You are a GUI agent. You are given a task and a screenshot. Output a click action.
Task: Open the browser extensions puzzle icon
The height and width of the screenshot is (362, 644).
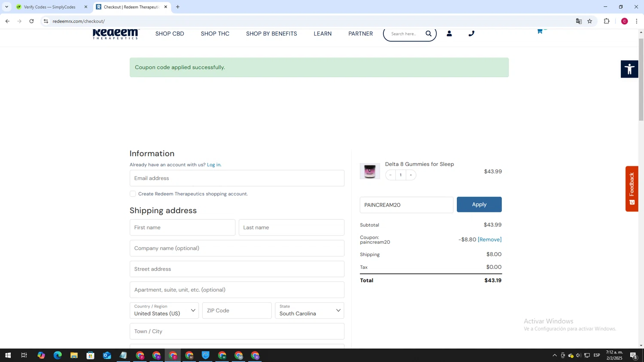(x=607, y=21)
